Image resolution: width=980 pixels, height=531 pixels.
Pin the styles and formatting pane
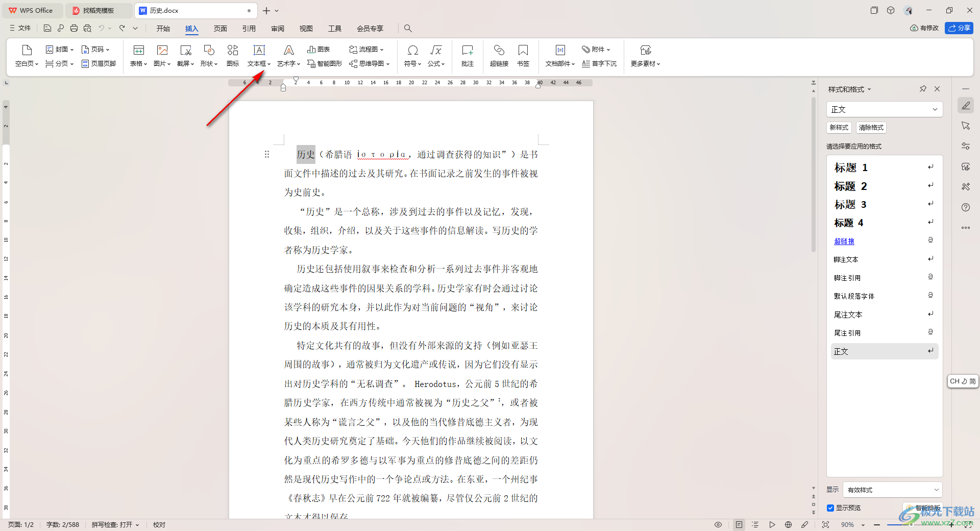pyautogui.click(x=923, y=89)
